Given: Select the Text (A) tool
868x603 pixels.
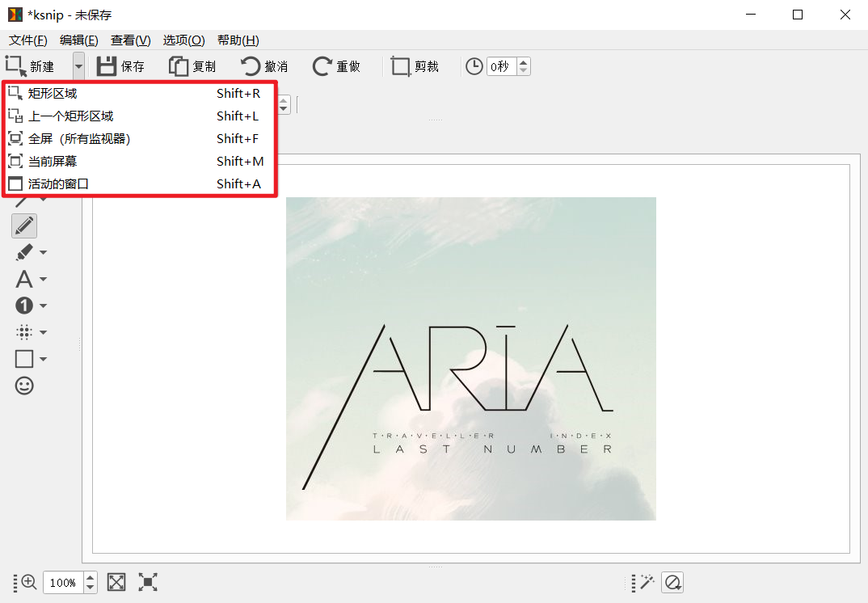Looking at the screenshot, I should click(x=24, y=279).
